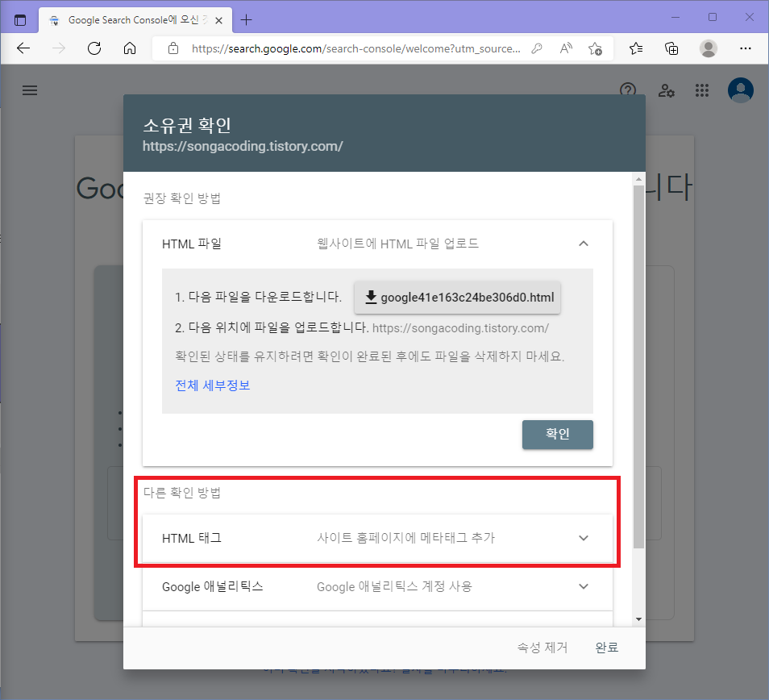
Task: Click the 소유권 확인 dialog title
Action: coord(187,125)
